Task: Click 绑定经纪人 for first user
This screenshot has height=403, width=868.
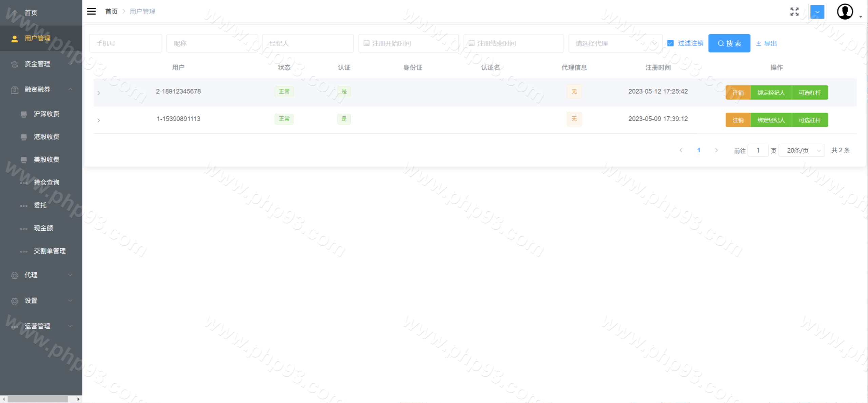Action: pyautogui.click(x=771, y=93)
